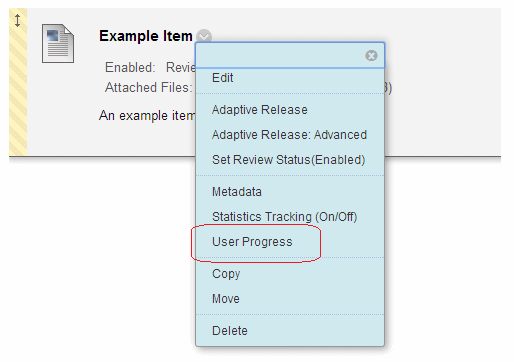This screenshot has width=514, height=362.
Task: Choose Edit from the context menu
Action: coord(223,78)
